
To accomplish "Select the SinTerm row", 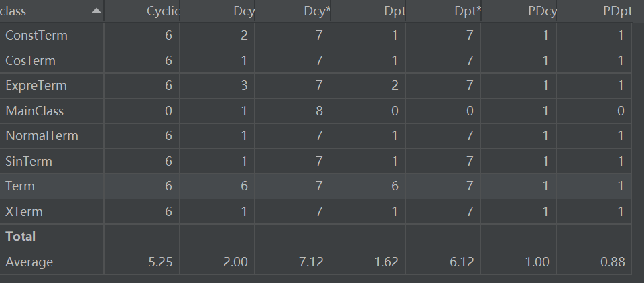I will 28,161.
